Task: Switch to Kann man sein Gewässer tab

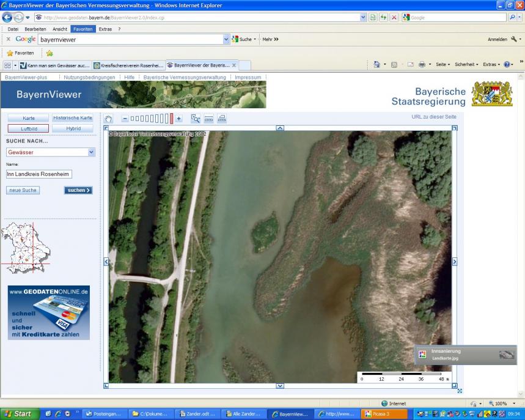Action: coord(55,65)
